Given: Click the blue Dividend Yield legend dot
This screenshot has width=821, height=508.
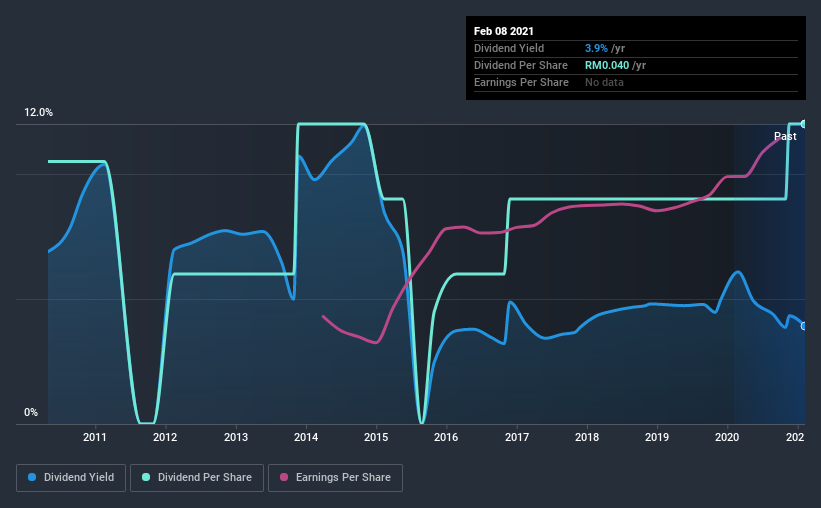Looking at the screenshot, I should 32,477.
